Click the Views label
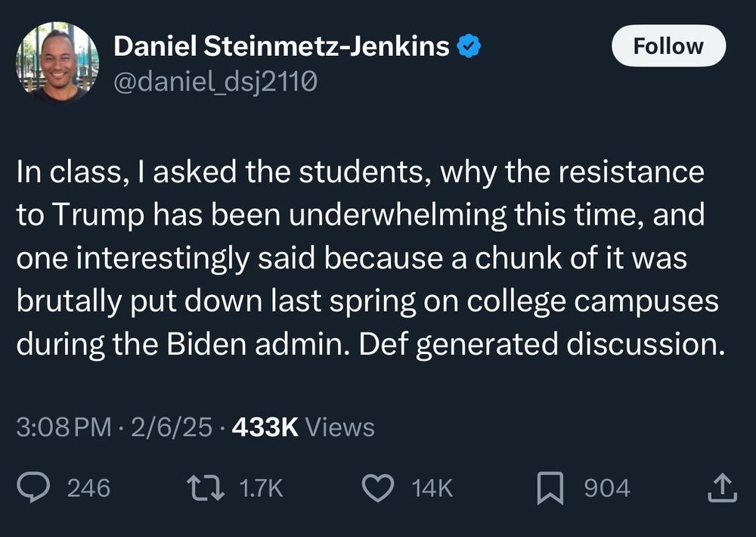Screen dimensions: 756x537 341,427
